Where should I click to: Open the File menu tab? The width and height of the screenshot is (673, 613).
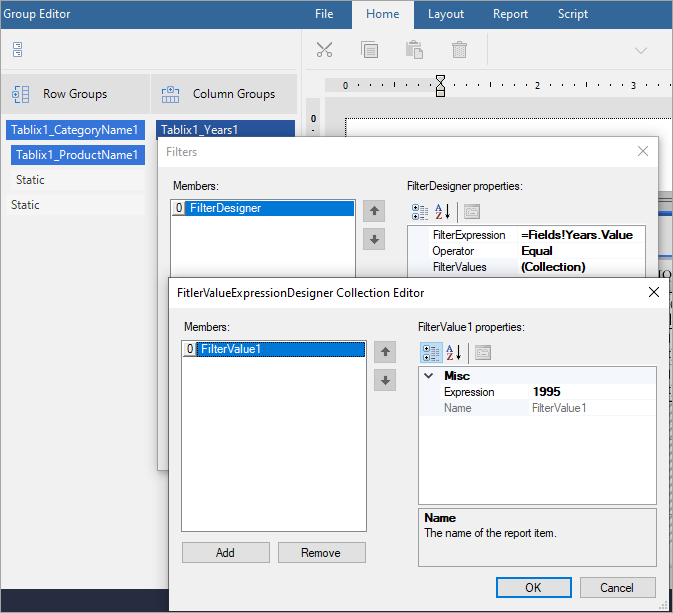[x=324, y=14]
